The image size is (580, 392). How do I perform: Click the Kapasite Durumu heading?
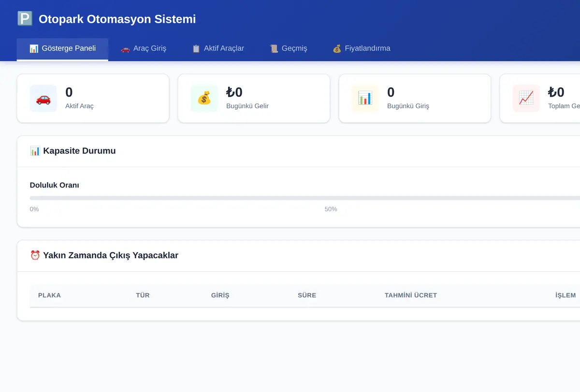pos(79,151)
